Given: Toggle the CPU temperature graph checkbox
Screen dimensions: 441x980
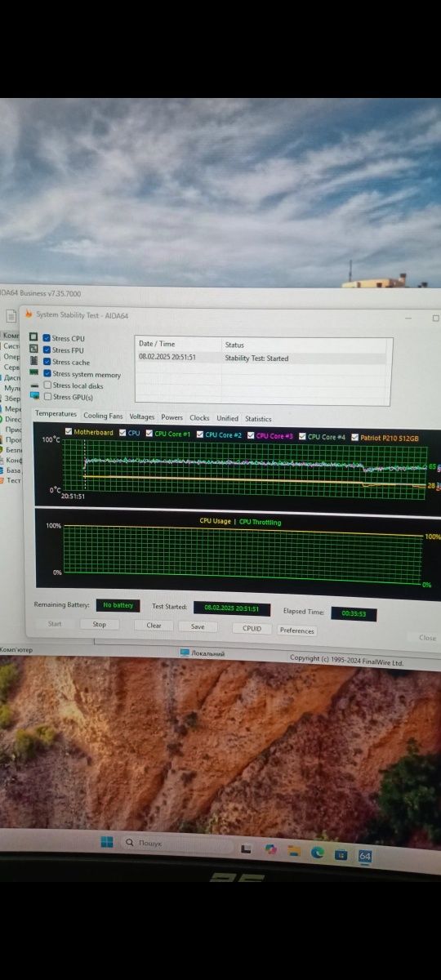Looking at the screenshot, I should [x=122, y=432].
